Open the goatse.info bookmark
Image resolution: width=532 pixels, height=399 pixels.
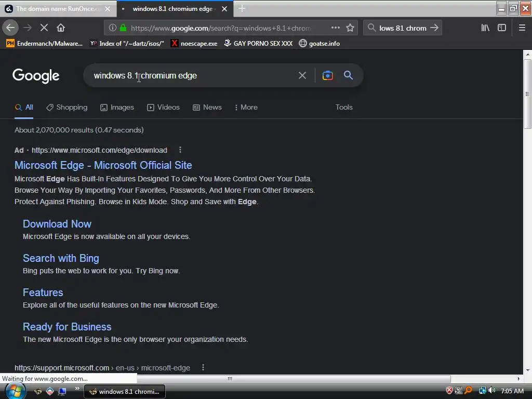320,44
